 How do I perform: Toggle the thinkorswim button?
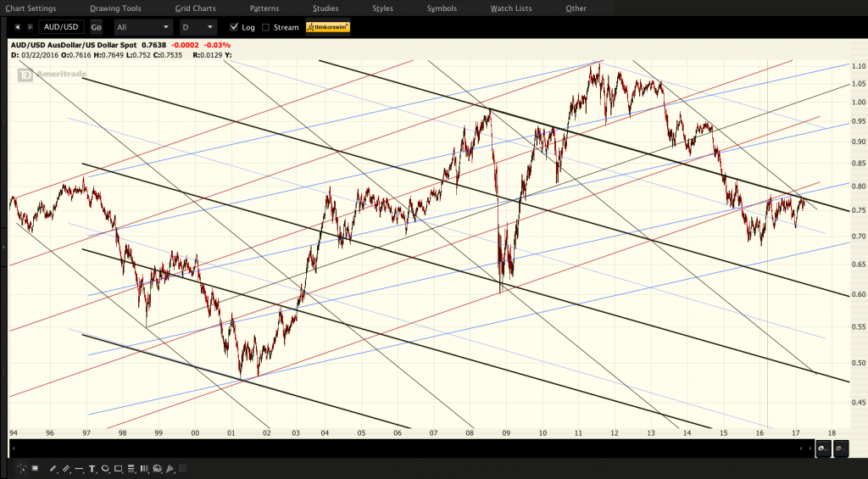[x=328, y=26]
